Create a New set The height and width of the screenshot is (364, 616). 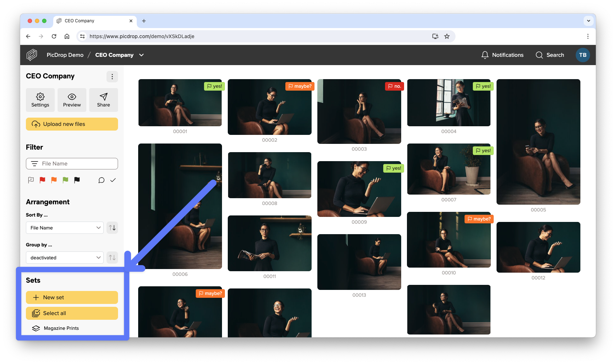[x=72, y=297]
